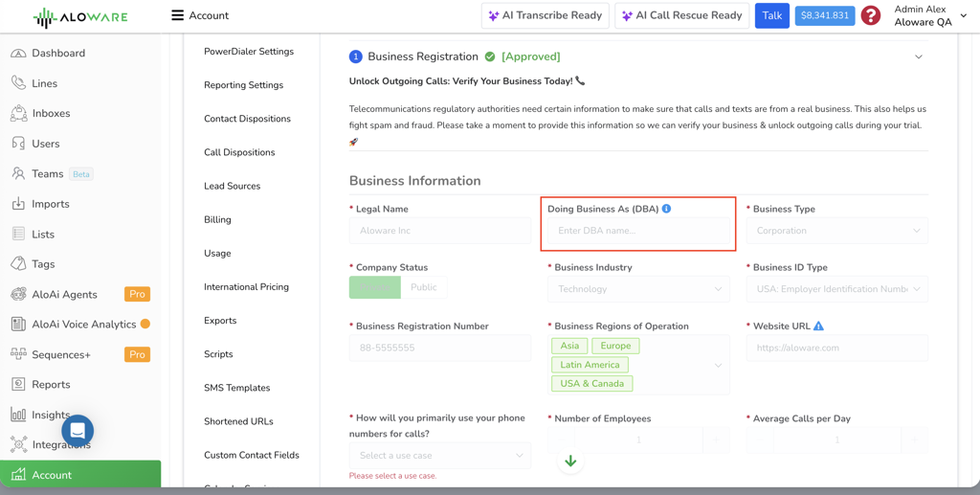The height and width of the screenshot is (495, 980).
Task: Click the red help question mark icon
Action: pyautogui.click(x=871, y=15)
